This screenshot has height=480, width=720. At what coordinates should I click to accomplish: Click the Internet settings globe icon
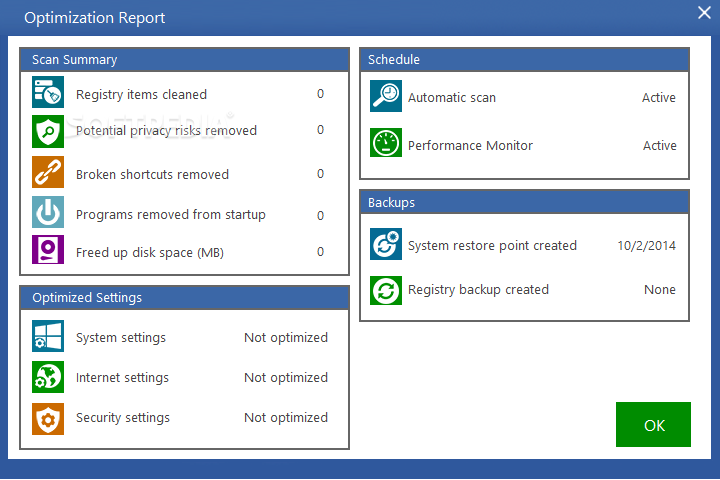[48, 377]
